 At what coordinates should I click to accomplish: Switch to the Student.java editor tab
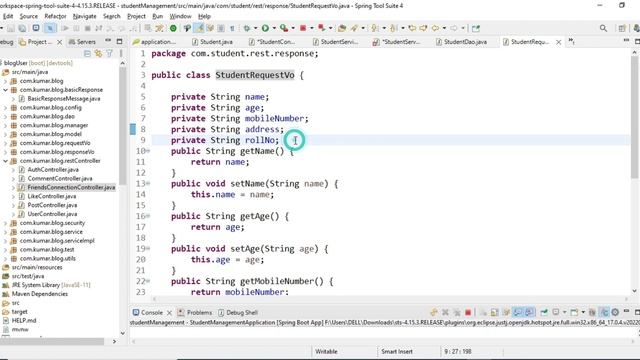click(212, 42)
